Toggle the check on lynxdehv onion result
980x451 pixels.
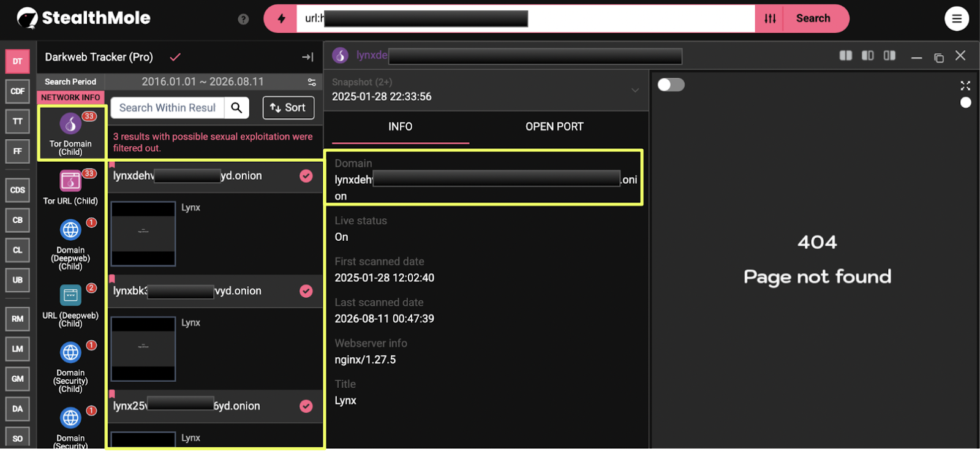306,176
